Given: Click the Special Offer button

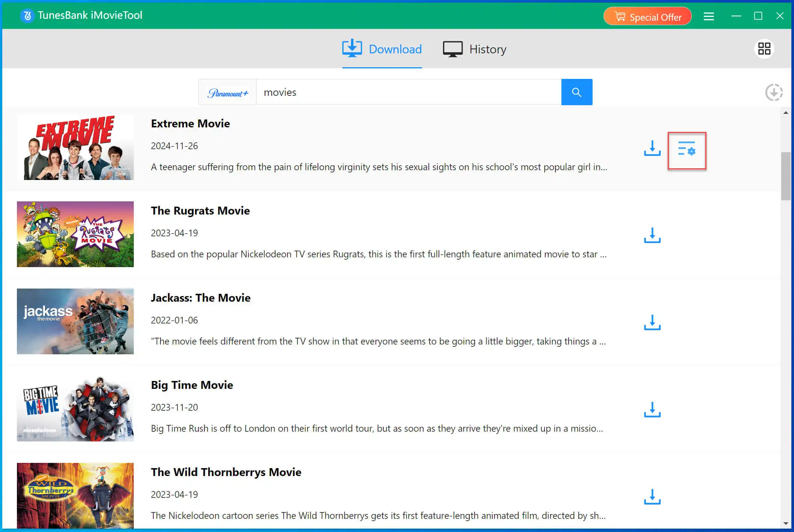Looking at the screenshot, I should (x=647, y=17).
